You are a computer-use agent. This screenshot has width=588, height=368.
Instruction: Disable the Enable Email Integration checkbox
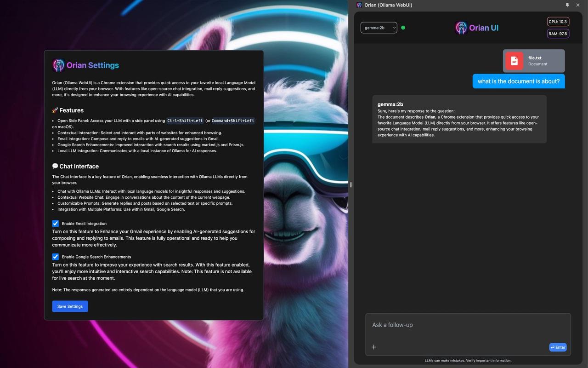(x=56, y=223)
